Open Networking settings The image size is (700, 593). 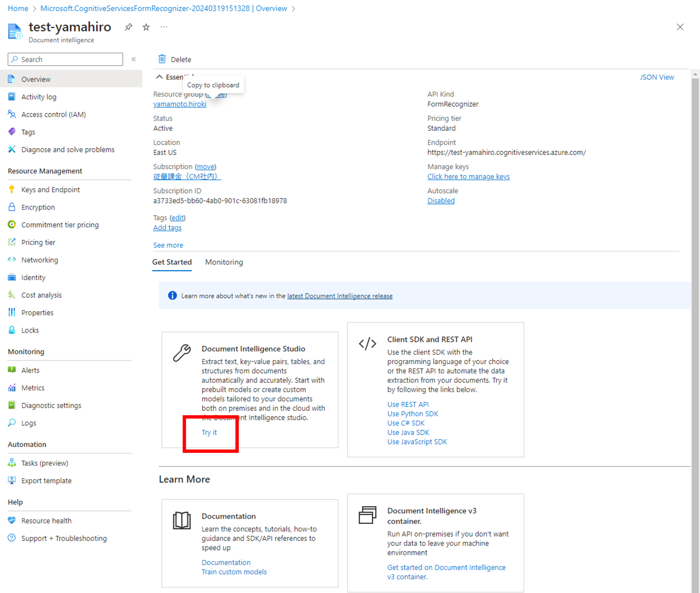(x=40, y=260)
